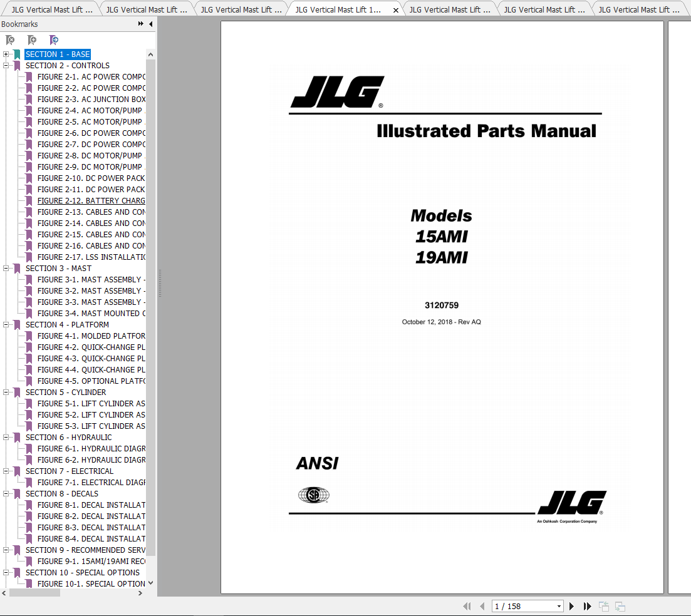Open FIGURE 8-4. DECAL INSTALLAT bookmark
691x616 pixels.
91,539
